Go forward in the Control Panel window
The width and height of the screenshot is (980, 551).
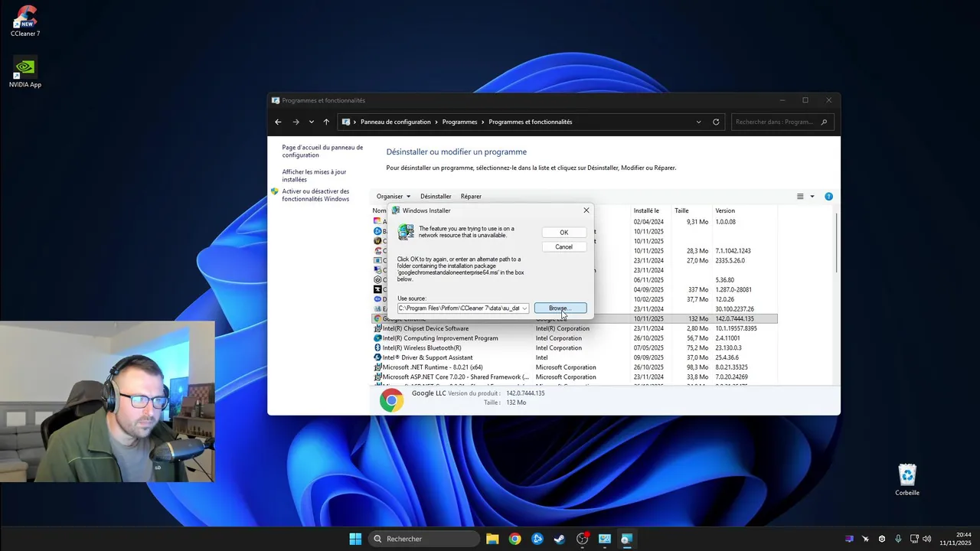coord(296,122)
